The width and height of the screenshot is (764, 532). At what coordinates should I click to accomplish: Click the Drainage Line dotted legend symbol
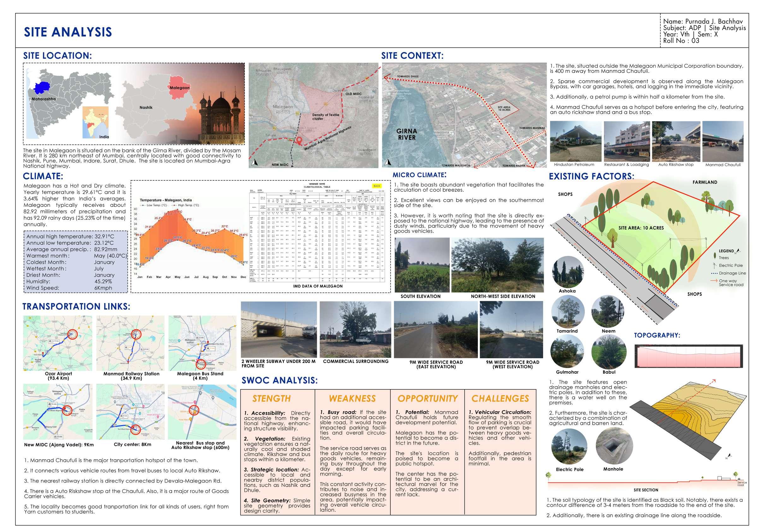pos(714,273)
